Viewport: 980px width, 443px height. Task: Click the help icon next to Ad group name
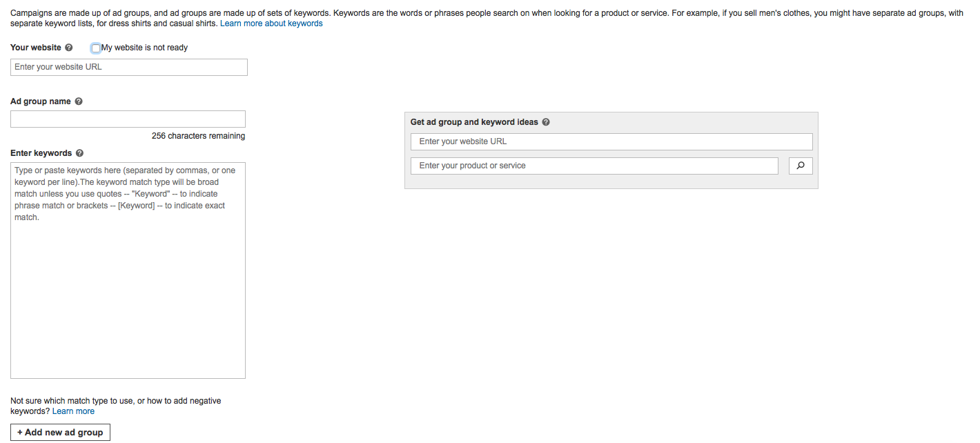79,101
